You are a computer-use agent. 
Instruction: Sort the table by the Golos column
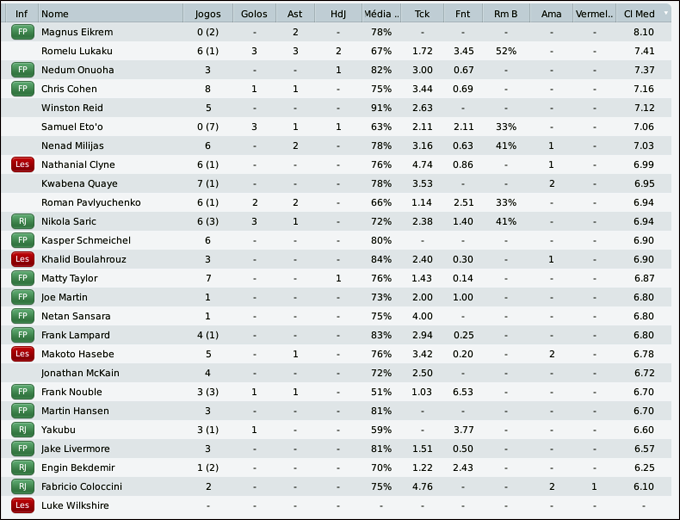click(254, 14)
